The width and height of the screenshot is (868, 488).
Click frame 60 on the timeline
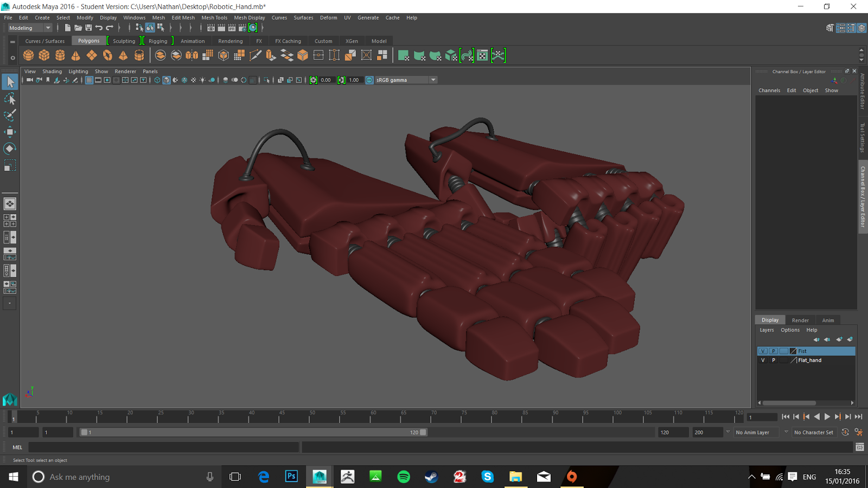point(373,416)
